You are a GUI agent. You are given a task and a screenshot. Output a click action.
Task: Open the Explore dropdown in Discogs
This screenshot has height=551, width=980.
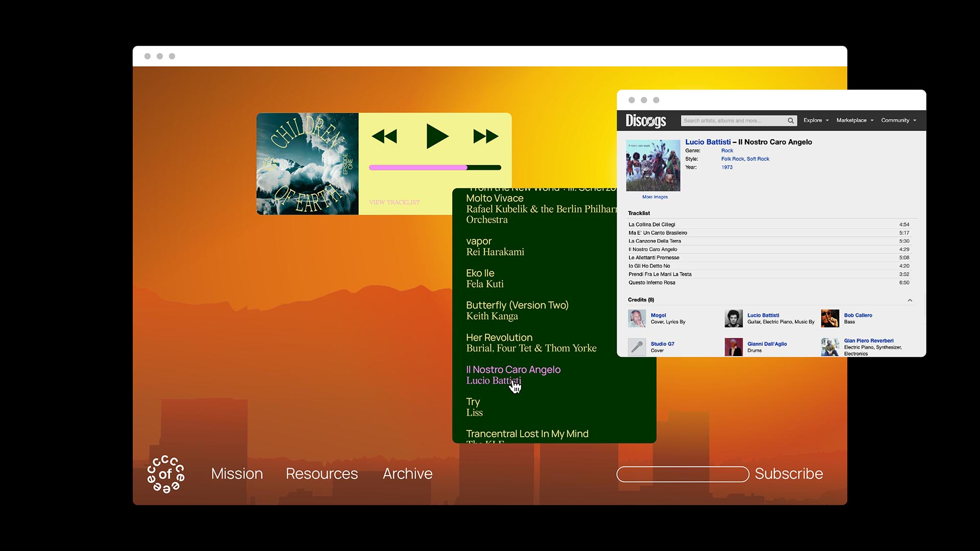[816, 120]
